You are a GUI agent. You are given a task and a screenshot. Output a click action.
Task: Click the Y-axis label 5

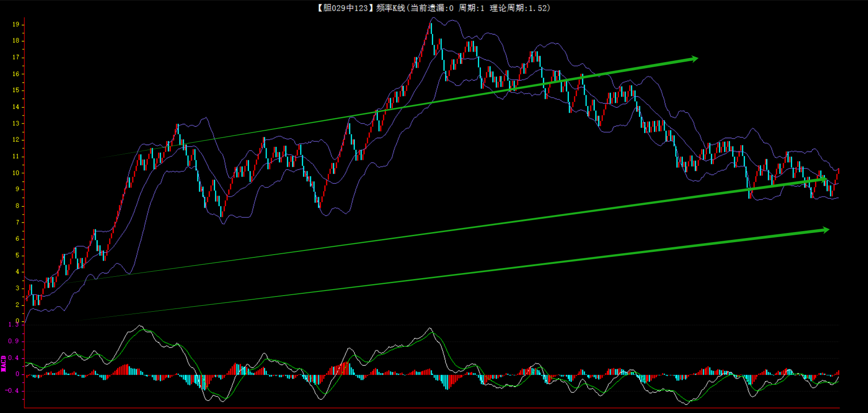coord(17,256)
